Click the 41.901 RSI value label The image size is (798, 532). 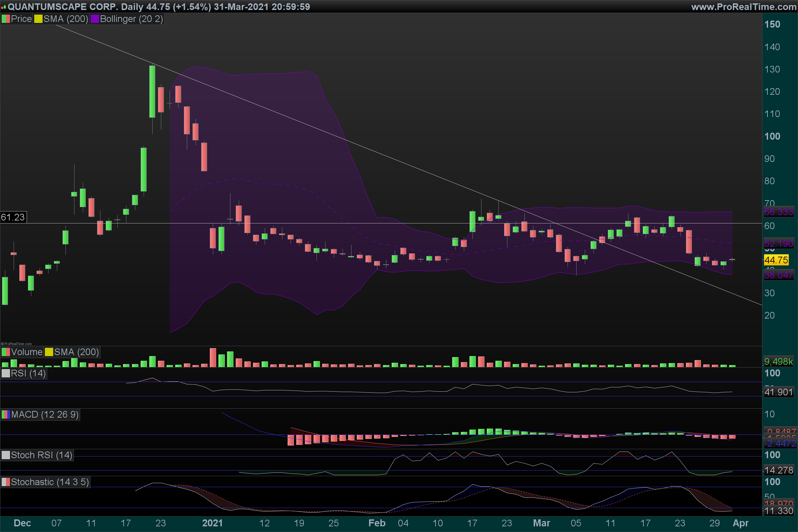[779, 392]
